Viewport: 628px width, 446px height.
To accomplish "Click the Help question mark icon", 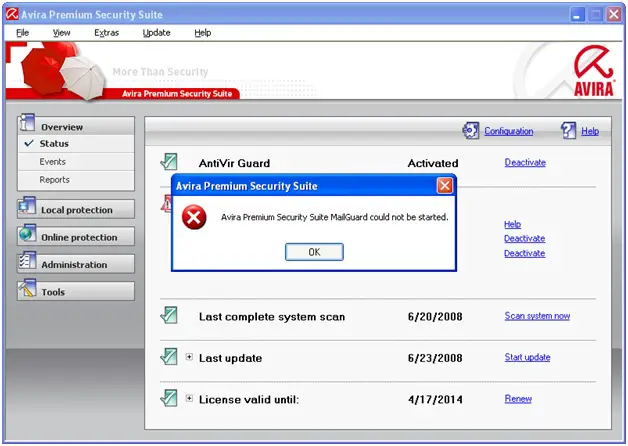I will click(x=568, y=131).
